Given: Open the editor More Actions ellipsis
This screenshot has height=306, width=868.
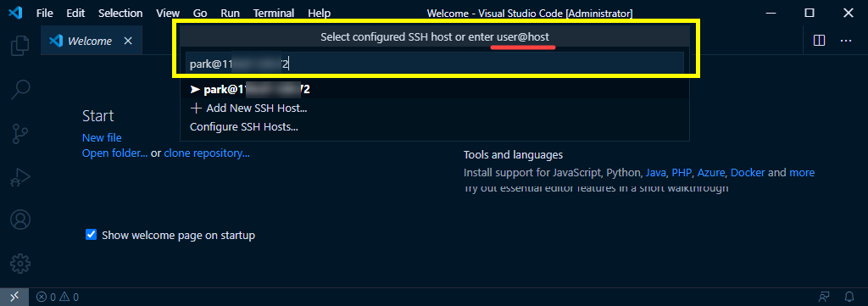Looking at the screenshot, I should (x=846, y=41).
